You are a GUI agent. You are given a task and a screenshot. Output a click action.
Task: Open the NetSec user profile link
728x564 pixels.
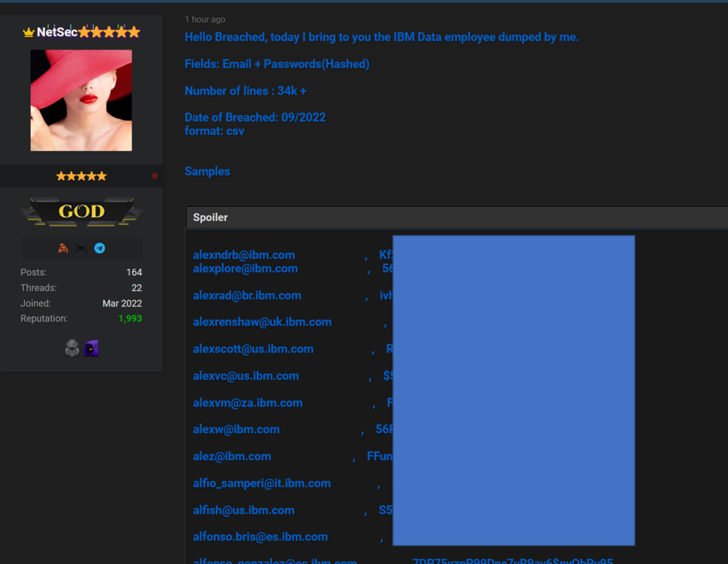[57, 32]
